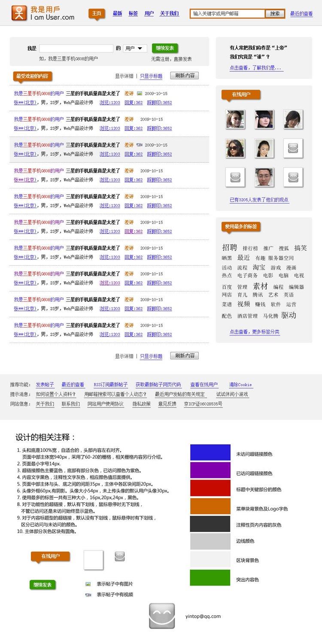322x644 pixels.
Task: Click the legend icon for posts containing videos
Action: (x=88, y=595)
